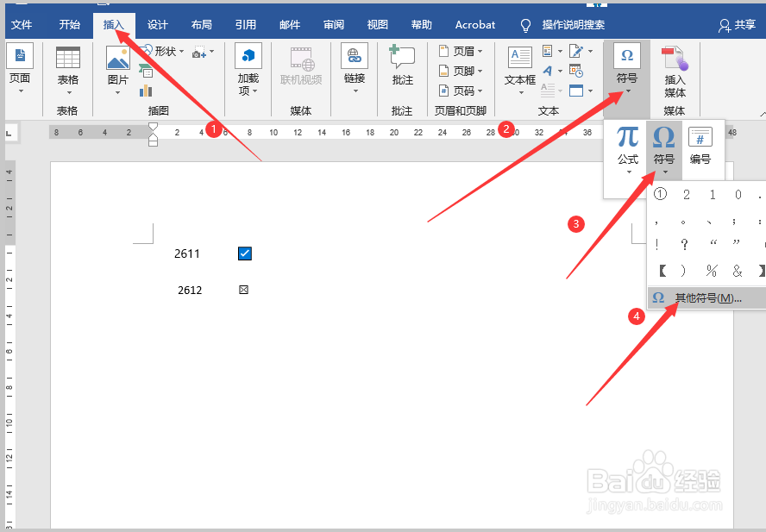
Task: Switch to the 设计 (Design) tab
Action: click(x=158, y=25)
